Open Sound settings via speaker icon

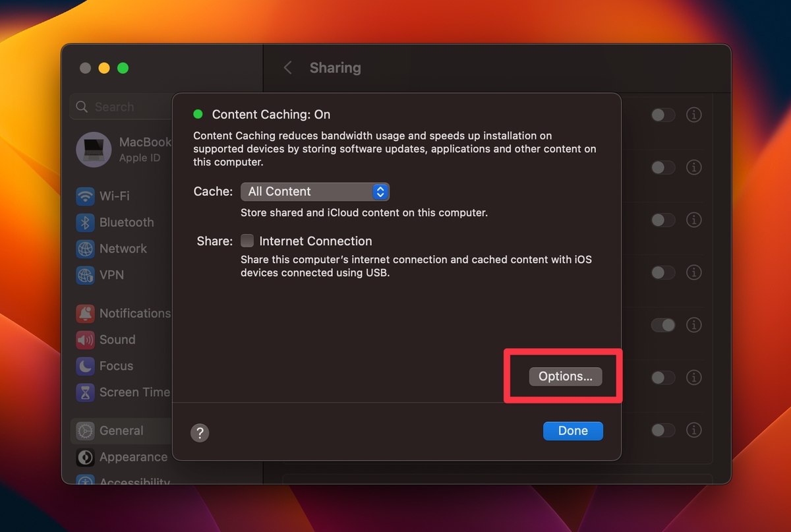coord(85,340)
